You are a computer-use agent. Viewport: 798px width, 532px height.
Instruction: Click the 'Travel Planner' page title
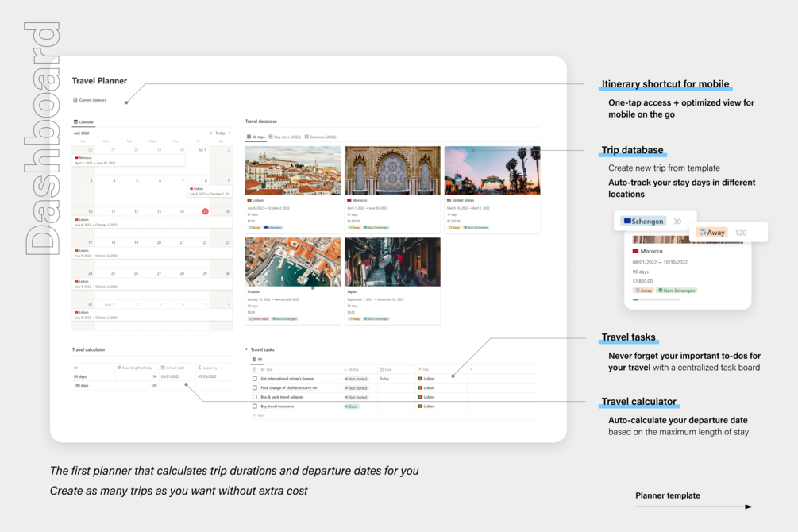coord(99,81)
